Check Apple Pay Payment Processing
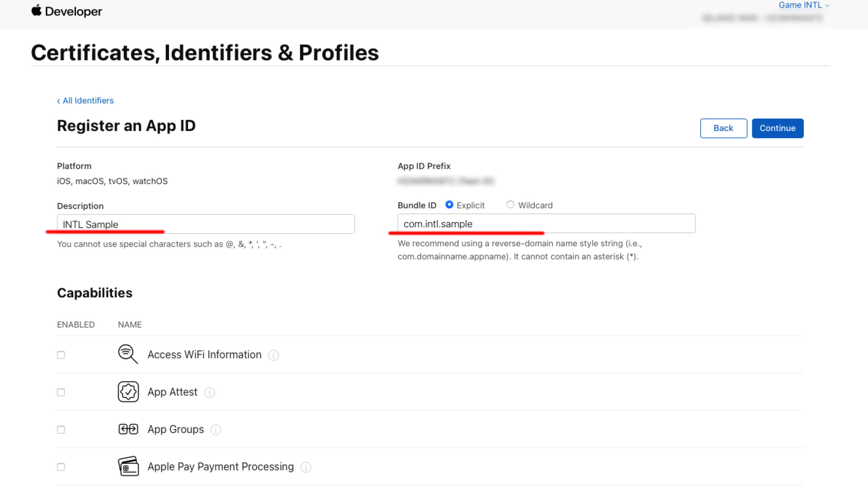 click(61, 467)
